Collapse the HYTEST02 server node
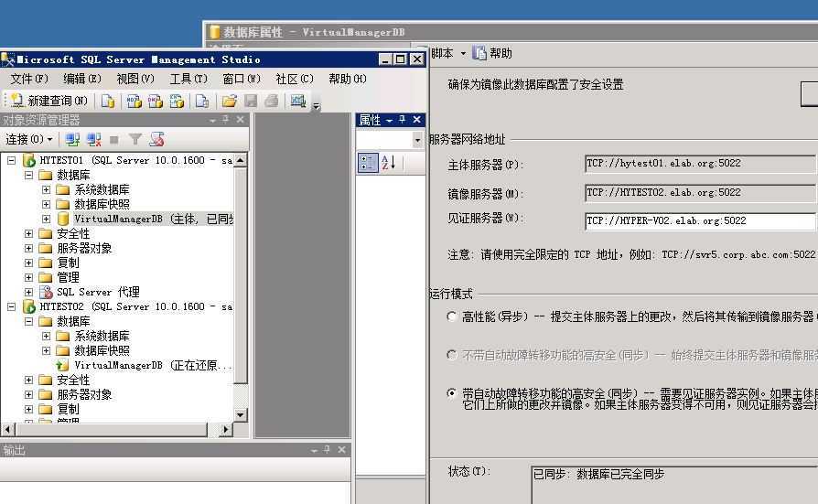 [x=11, y=306]
